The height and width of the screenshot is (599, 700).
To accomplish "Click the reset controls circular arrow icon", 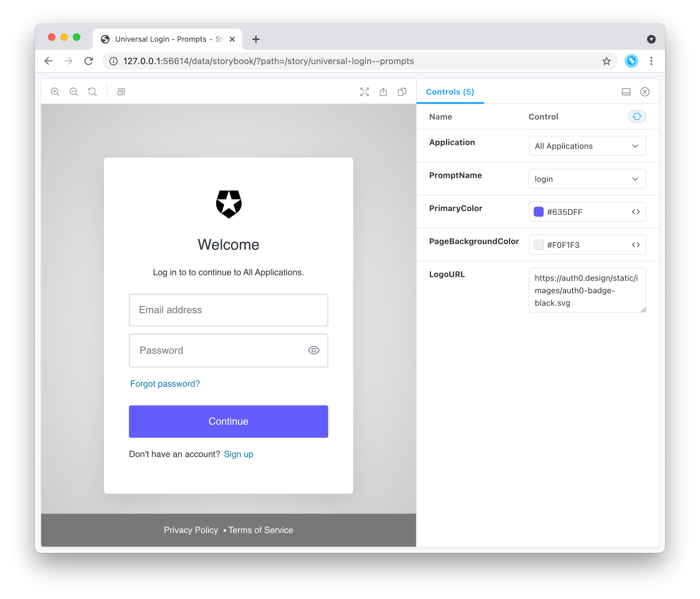I will 637,116.
